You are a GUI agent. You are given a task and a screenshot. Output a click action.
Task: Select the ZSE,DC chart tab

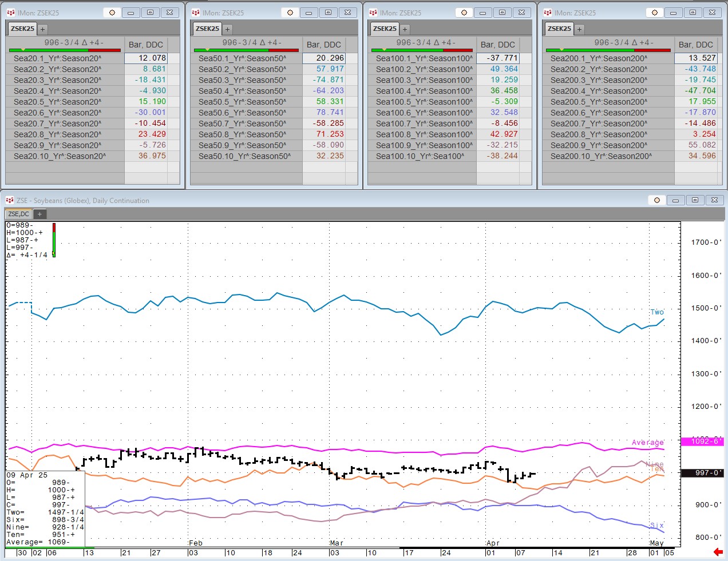pos(19,214)
